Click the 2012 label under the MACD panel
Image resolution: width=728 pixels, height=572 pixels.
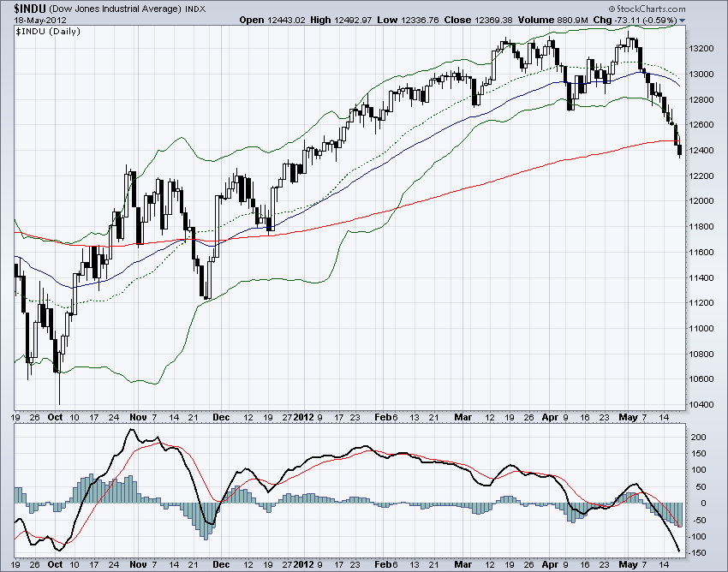304,564
